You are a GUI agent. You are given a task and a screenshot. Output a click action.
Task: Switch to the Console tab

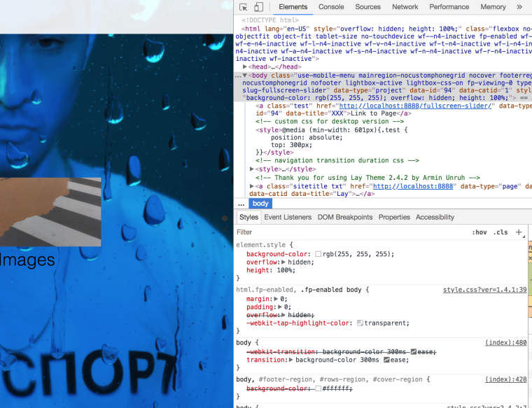331,7
